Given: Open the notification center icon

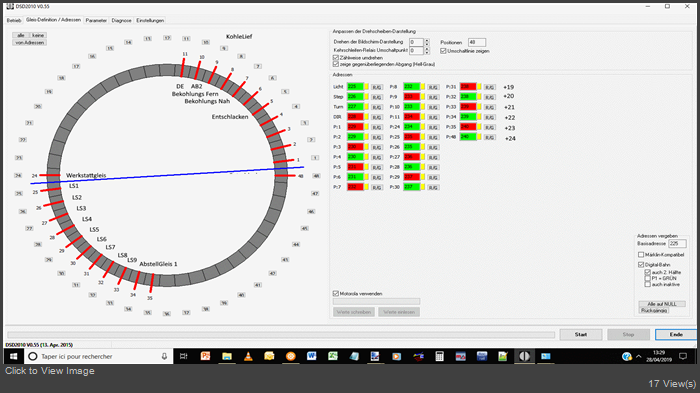Looking at the screenshot, I should (x=683, y=356).
